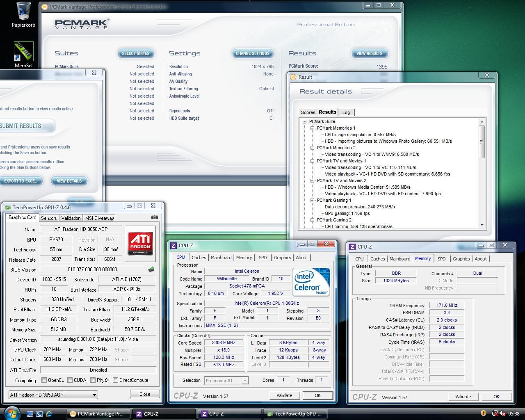525x420 pixels.
Task: Click the Show Desktop quick launch icon
Action: pos(30,414)
